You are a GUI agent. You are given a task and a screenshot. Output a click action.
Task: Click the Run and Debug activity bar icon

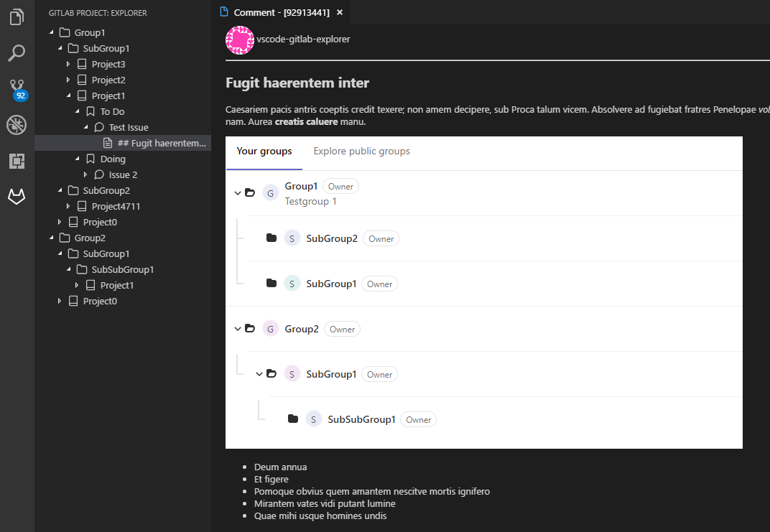click(x=16, y=124)
